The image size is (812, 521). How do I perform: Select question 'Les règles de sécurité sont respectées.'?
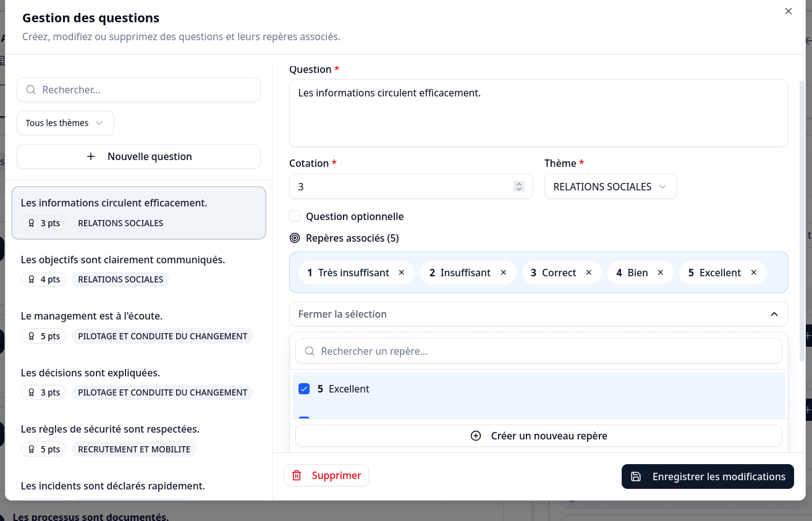pos(138,438)
